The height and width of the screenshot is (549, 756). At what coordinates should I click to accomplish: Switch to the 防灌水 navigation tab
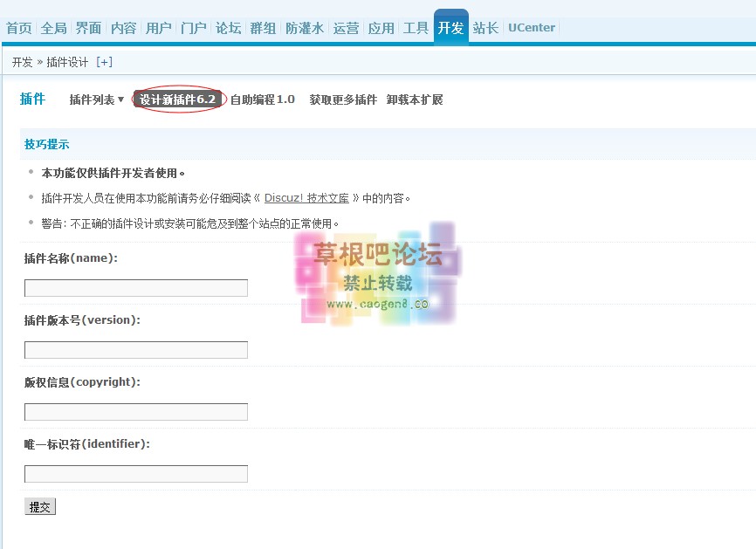tap(304, 28)
